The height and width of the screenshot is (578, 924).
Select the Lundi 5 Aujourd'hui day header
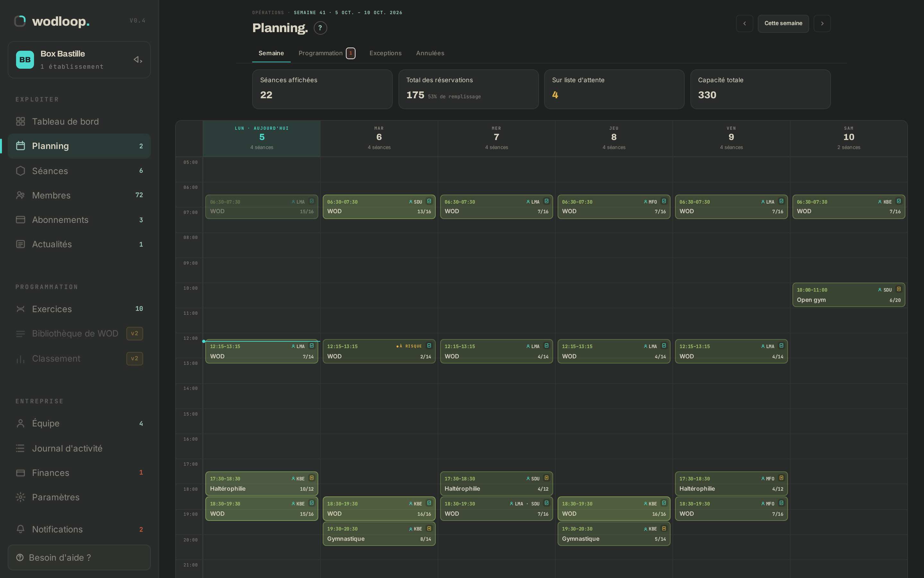(x=261, y=138)
